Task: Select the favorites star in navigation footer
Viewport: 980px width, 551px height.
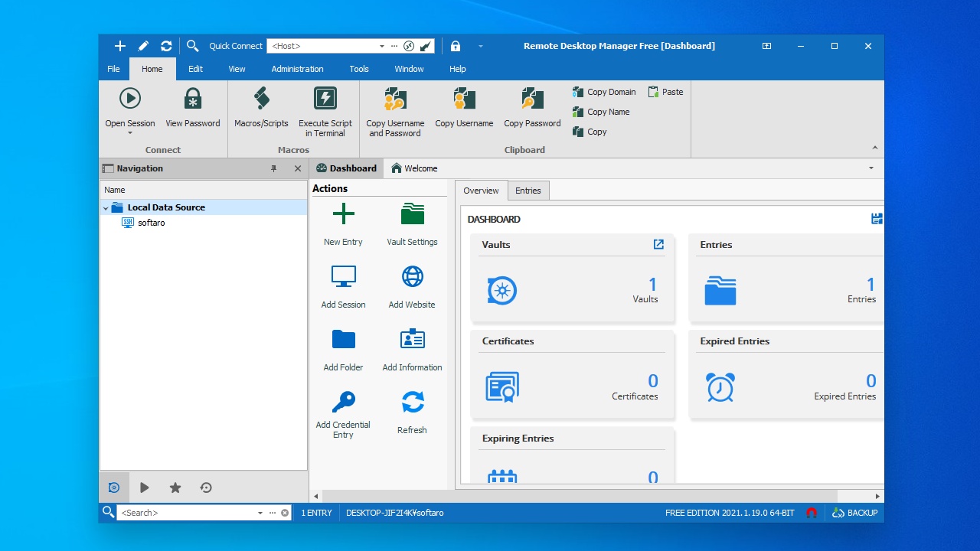Action: tap(175, 487)
